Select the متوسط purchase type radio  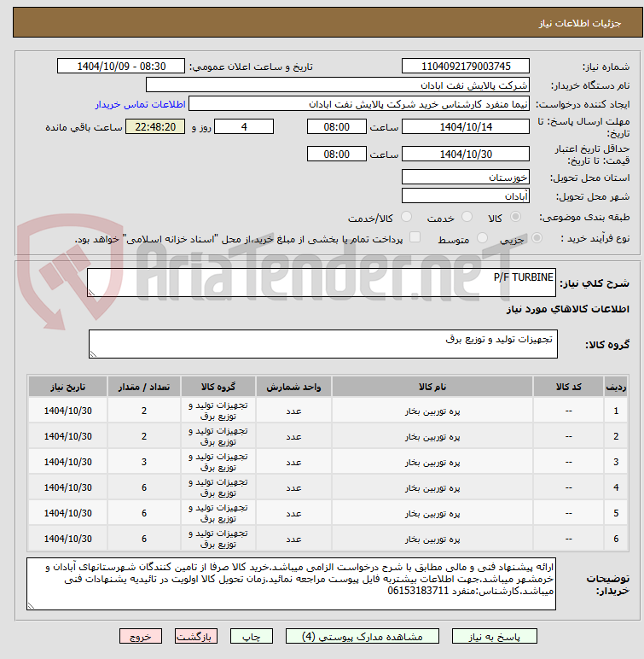pos(482,238)
